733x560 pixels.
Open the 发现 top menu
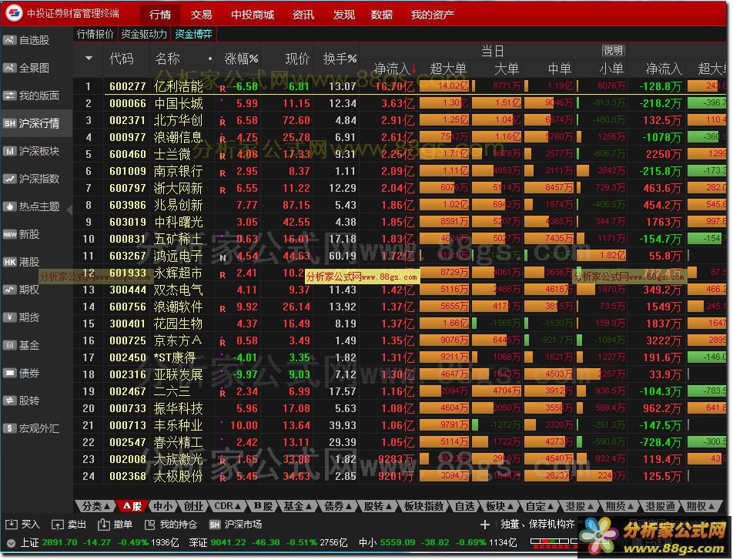click(343, 15)
